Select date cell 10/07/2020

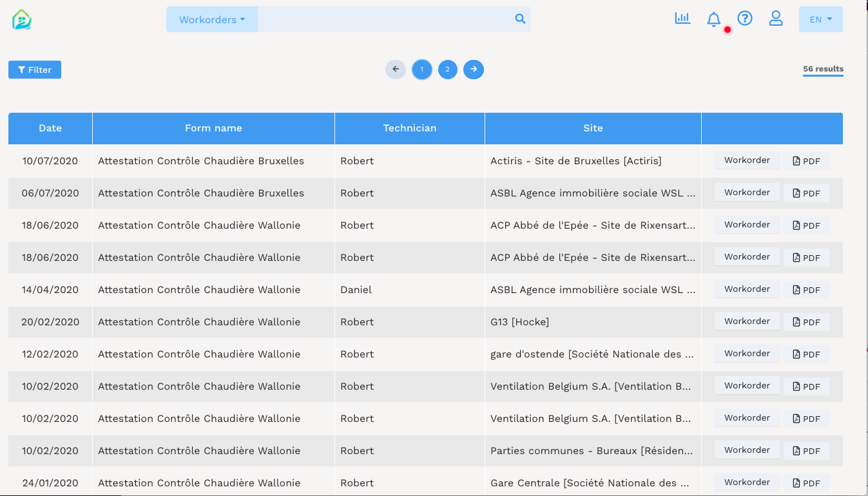pos(50,161)
